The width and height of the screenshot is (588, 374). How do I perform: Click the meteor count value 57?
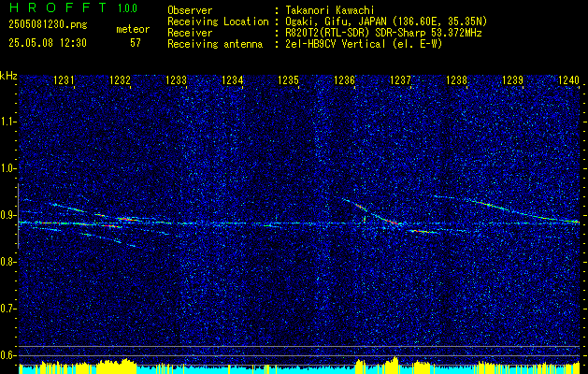tap(136, 43)
